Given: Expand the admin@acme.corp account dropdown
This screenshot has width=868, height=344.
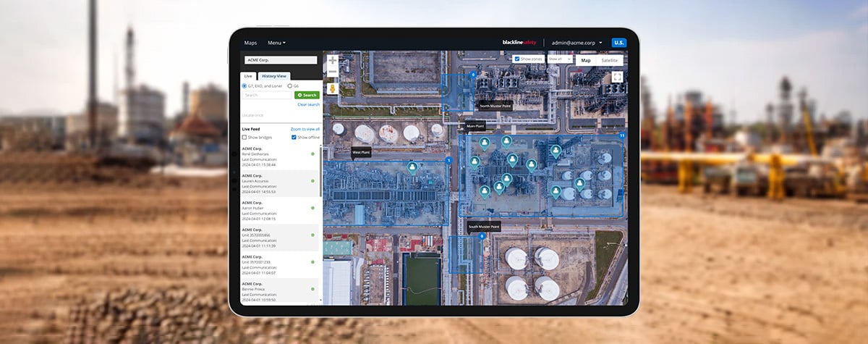Looking at the screenshot, I should pos(576,43).
